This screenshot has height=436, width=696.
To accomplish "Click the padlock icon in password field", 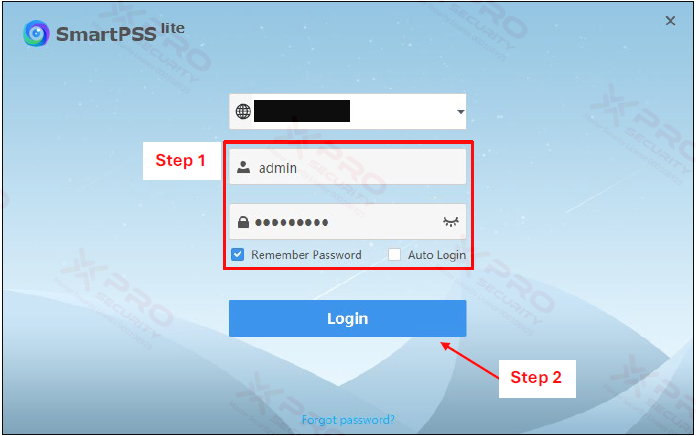I will click(x=243, y=222).
